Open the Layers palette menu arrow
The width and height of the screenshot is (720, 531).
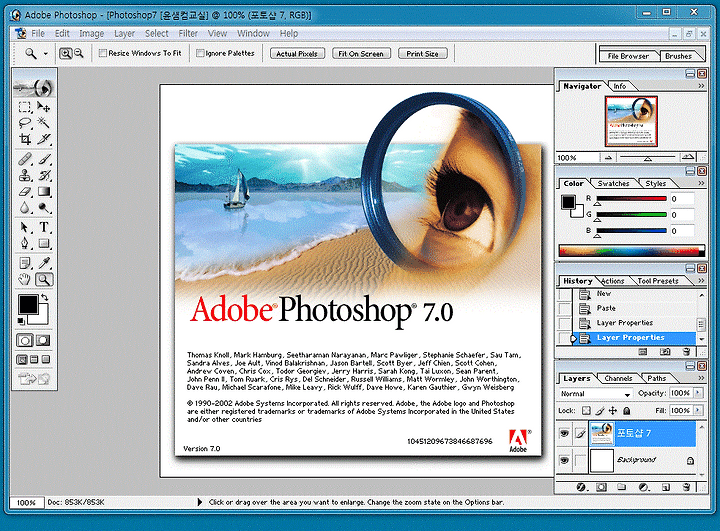(x=701, y=378)
